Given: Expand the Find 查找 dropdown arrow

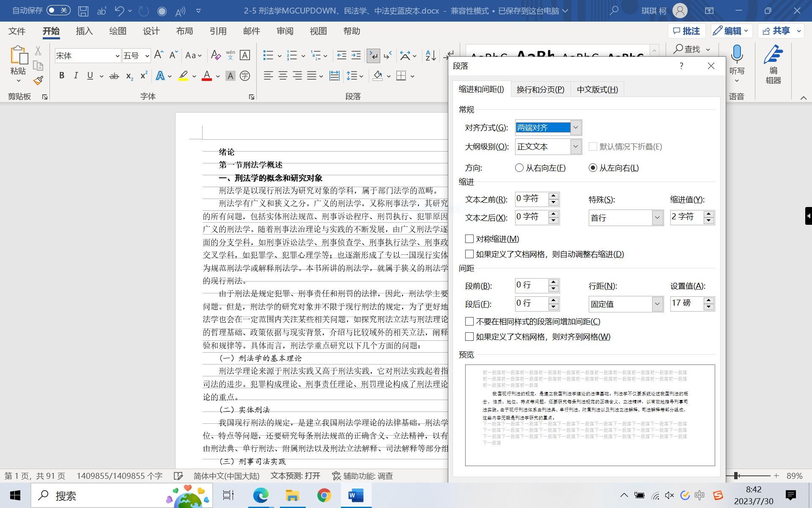Looking at the screenshot, I should click(x=708, y=50).
